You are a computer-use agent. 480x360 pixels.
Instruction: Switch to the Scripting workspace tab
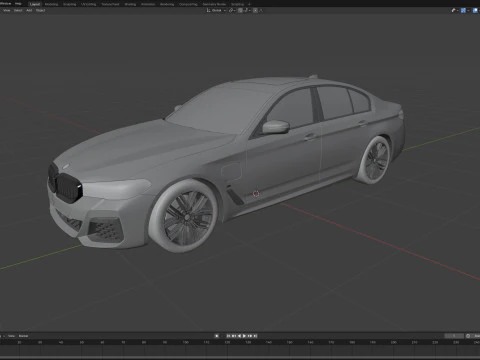click(x=237, y=4)
